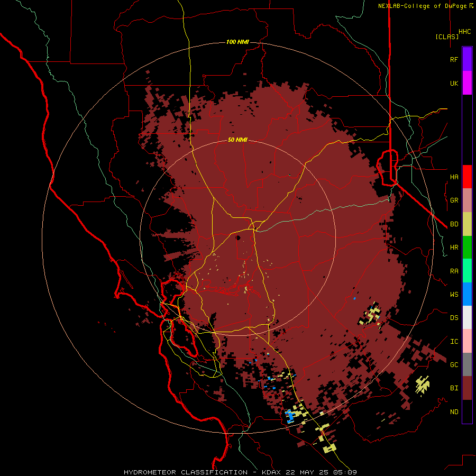Click the HHC product code label
This screenshot has height=476, width=476.
464,32
